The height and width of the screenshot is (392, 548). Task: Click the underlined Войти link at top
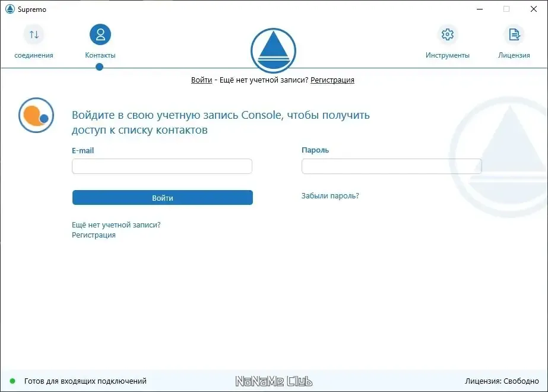tap(202, 80)
